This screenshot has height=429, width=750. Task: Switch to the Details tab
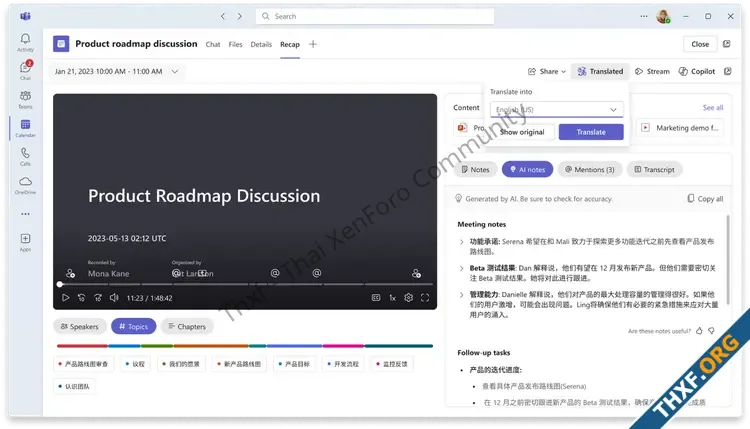[261, 44]
